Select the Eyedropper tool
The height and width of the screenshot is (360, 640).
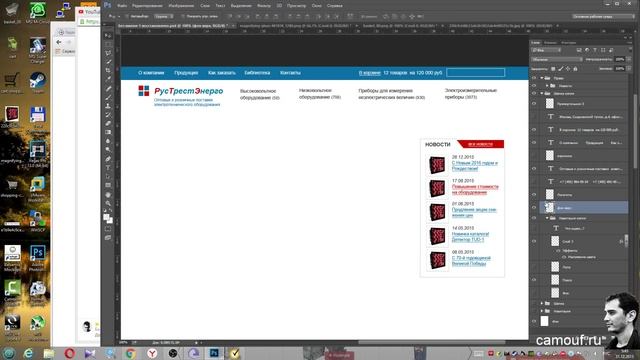click(x=108, y=79)
